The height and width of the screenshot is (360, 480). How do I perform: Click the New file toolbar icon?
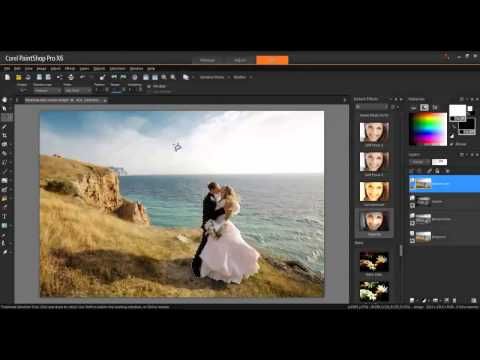tap(8, 77)
